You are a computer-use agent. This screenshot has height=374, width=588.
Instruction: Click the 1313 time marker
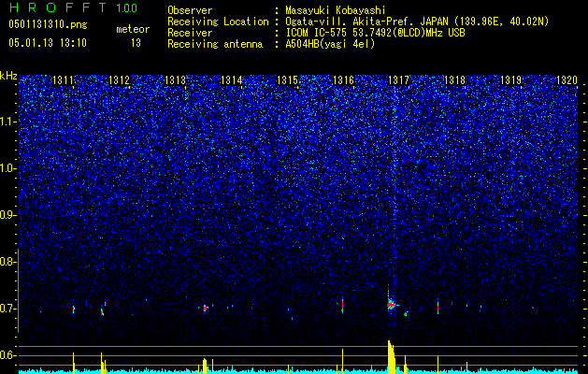[175, 79]
